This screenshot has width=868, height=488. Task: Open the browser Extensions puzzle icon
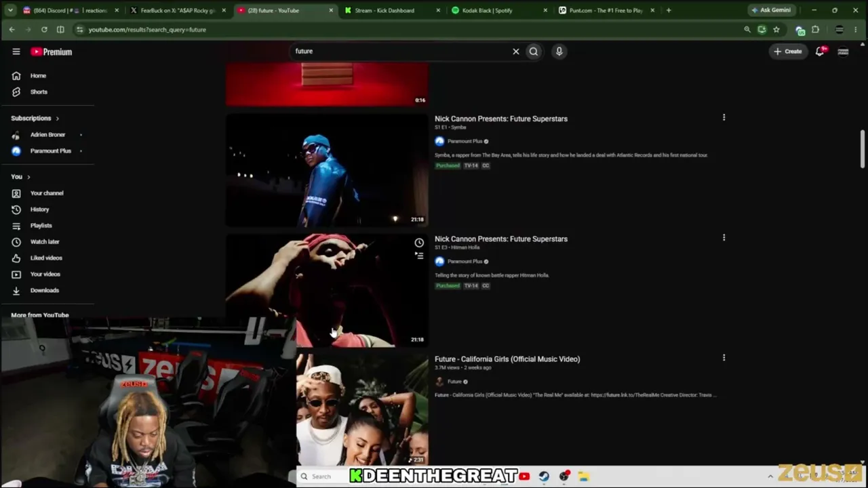tap(815, 30)
